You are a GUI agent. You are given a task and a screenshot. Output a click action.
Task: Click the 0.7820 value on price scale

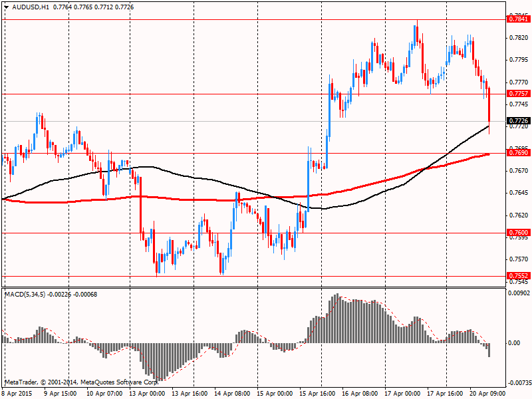tap(518, 38)
